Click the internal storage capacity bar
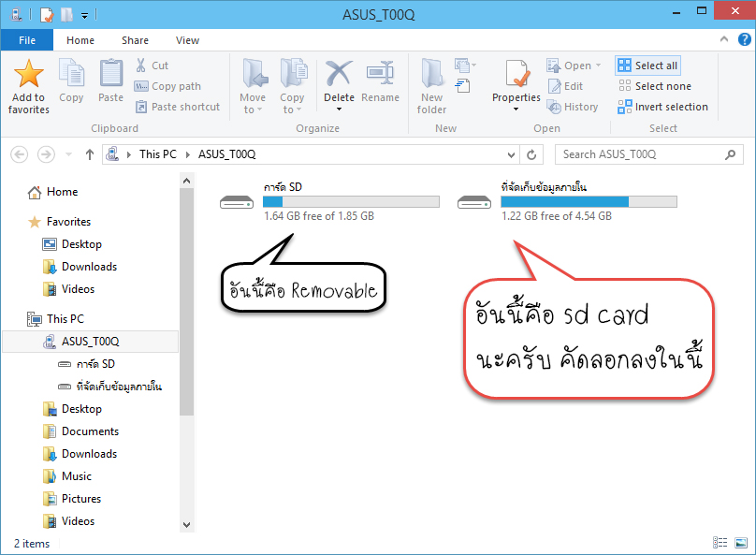756x555 pixels. (589, 201)
